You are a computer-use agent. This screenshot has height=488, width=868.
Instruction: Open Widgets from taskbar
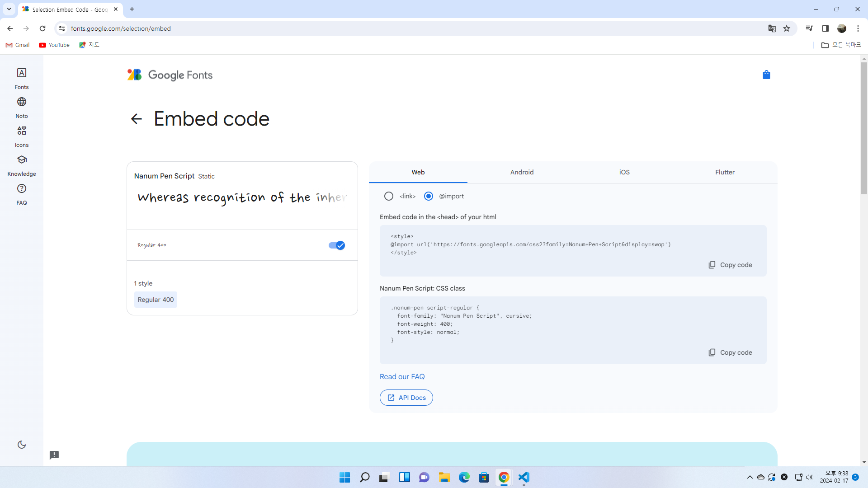pyautogui.click(x=404, y=477)
